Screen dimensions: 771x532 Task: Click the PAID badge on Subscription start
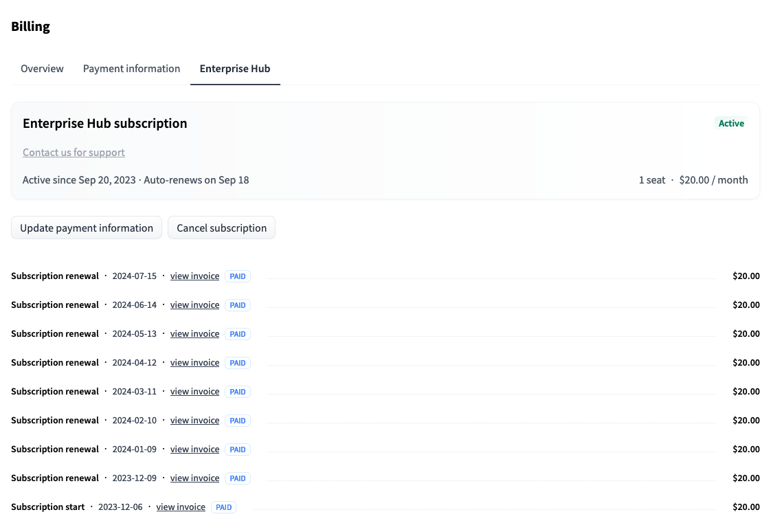point(223,507)
